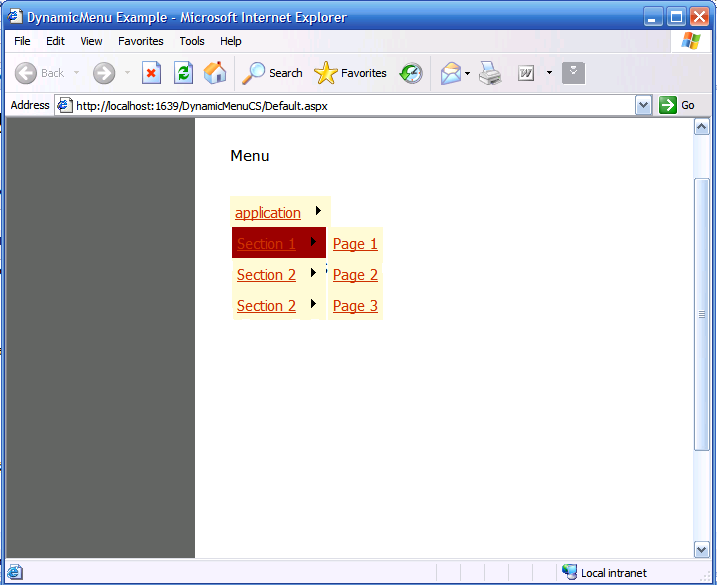Click the application menu link
This screenshot has width=717, height=585.
click(268, 213)
